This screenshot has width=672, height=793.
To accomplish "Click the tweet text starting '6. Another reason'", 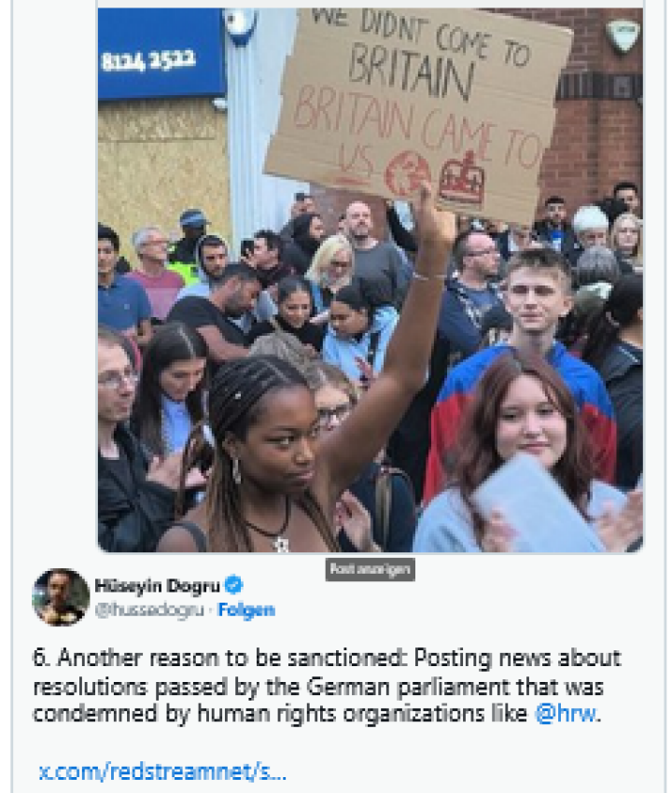I will pos(327,686).
